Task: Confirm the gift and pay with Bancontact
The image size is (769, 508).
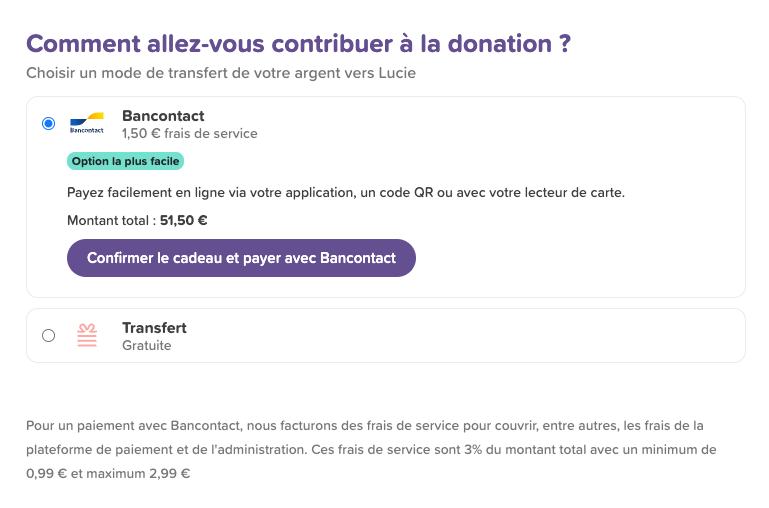Action: (241, 258)
